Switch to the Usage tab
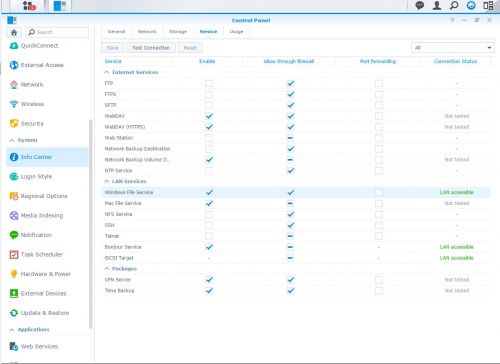 [x=236, y=32]
